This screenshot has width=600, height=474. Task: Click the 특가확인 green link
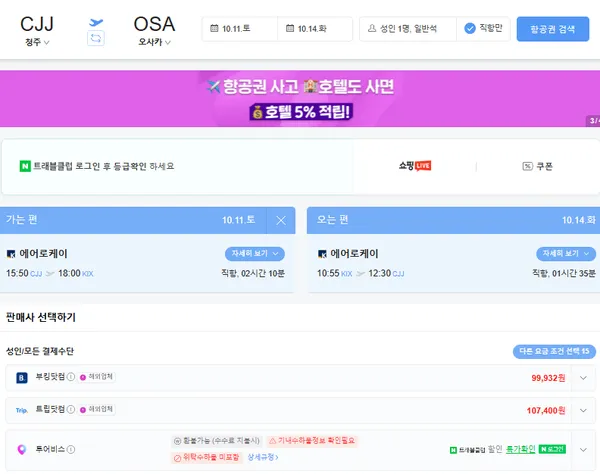coord(520,449)
